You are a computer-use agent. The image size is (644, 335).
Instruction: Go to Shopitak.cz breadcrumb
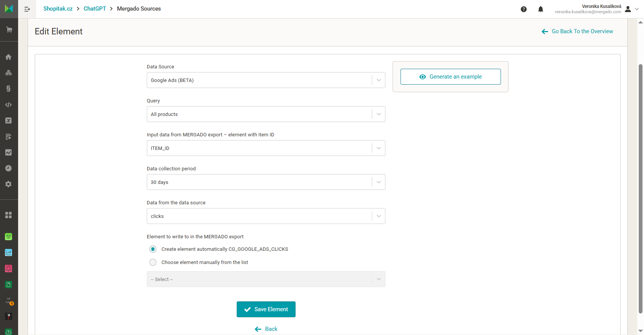click(x=58, y=9)
